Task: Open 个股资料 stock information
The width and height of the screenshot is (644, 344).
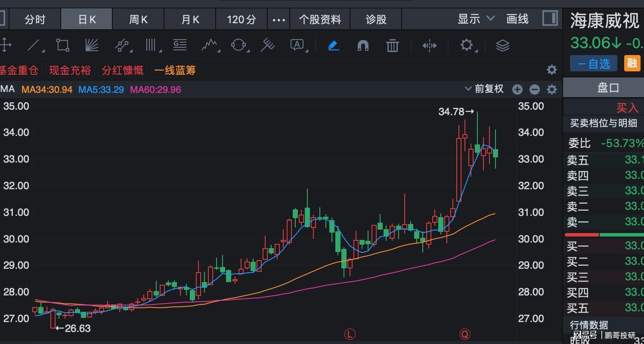Action: click(320, 20)
